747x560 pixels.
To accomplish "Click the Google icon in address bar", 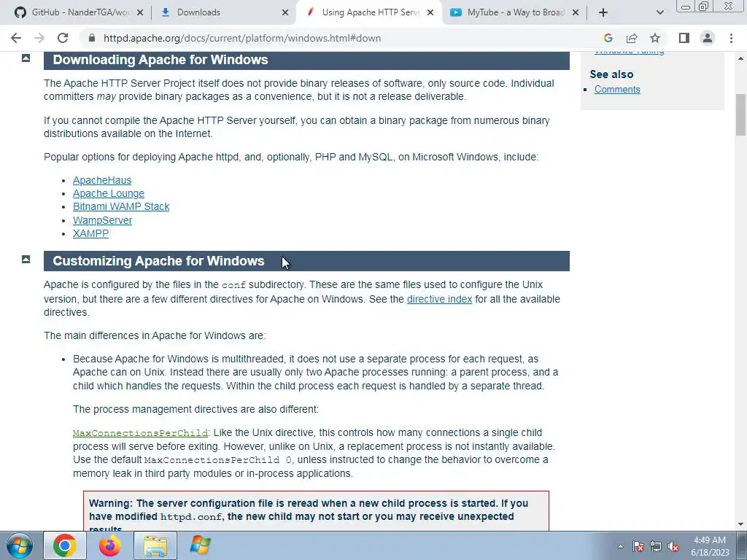I will 608,38.
